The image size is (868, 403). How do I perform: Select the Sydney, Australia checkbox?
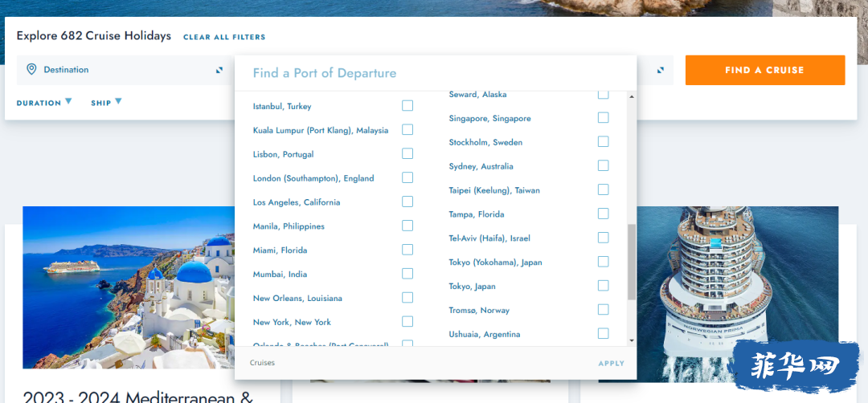click(x=604, y=166)
